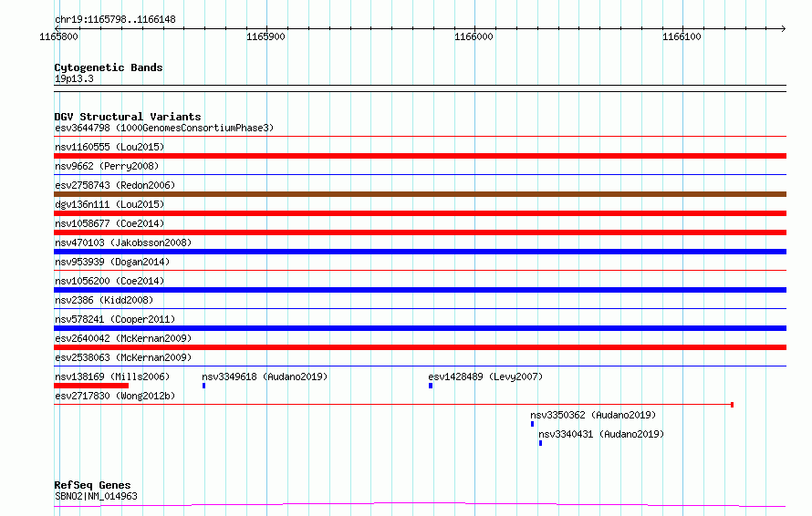
Task: Select the small blue nsv3350362 marker
Action: pos(532,424)
